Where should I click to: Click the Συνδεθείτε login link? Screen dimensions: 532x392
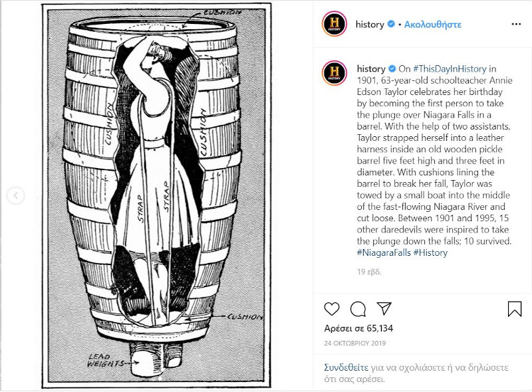(346, 367)
